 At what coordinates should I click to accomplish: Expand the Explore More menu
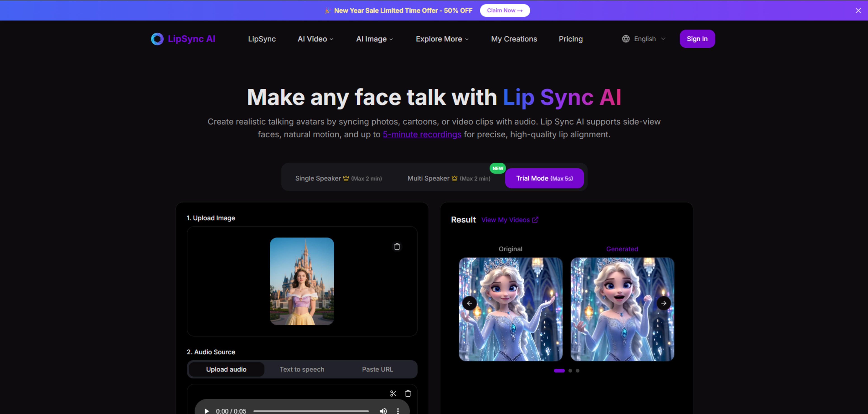click(442, 39)
